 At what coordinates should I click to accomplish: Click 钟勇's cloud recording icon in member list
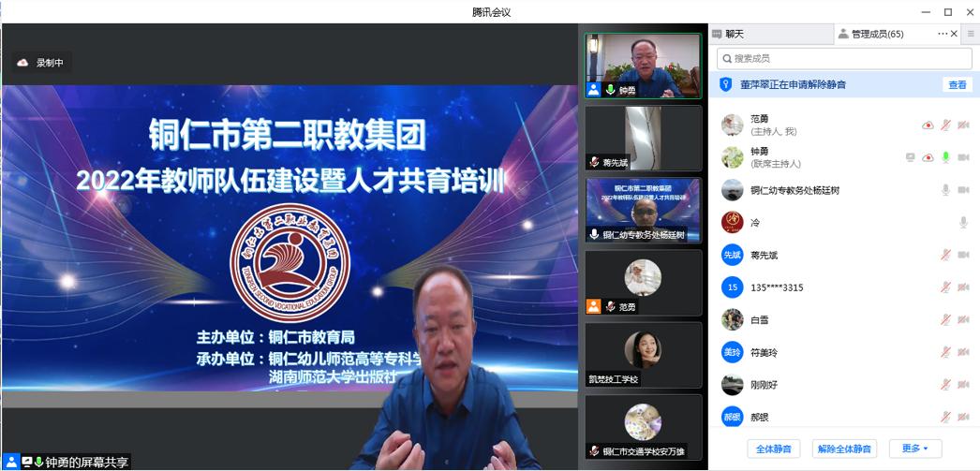[x=928, y=157]
